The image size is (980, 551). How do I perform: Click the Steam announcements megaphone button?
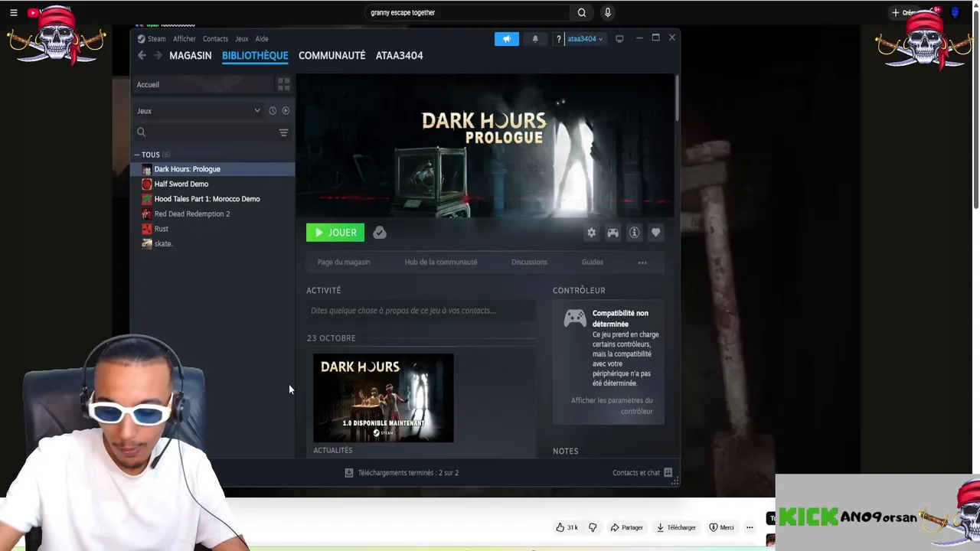(507, 38)
